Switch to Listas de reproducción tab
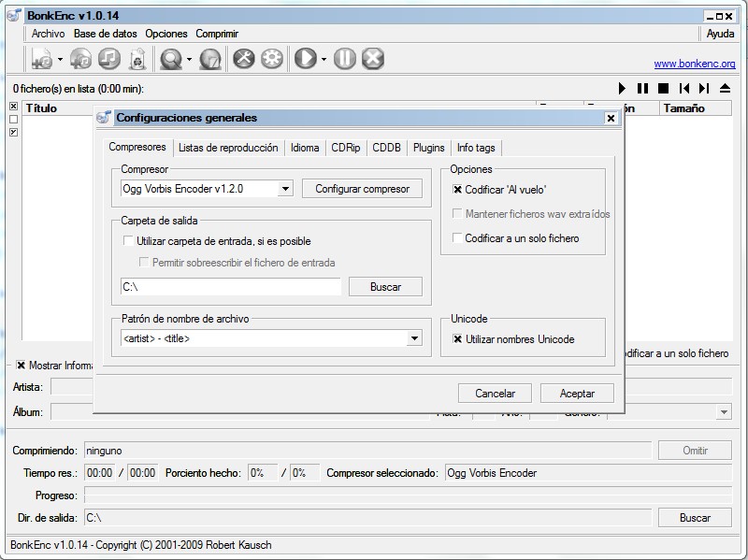 click(228, 148)
